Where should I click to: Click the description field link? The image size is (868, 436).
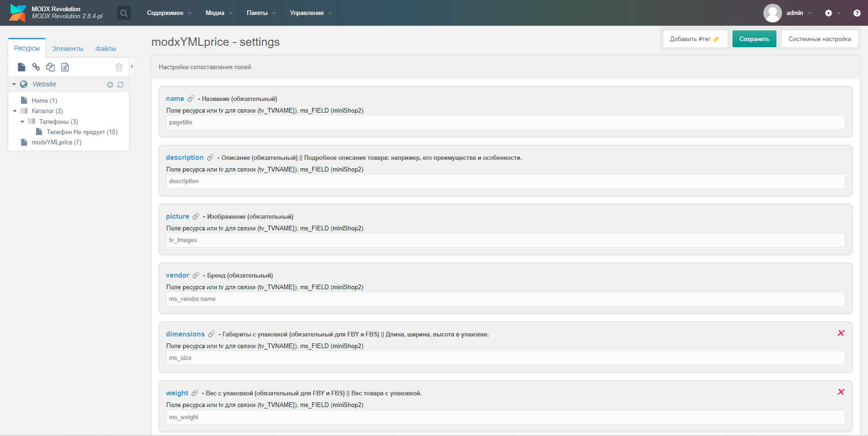pyautogui.click(x=185, y=157)
